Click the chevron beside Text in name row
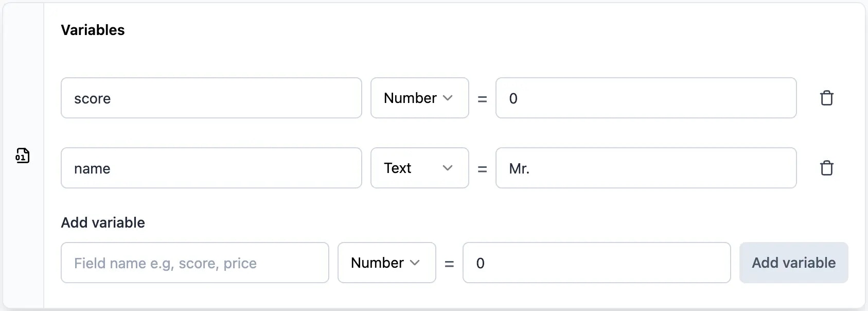The width and height of the screenshot is (868, 311). click(x=448, y=168)
